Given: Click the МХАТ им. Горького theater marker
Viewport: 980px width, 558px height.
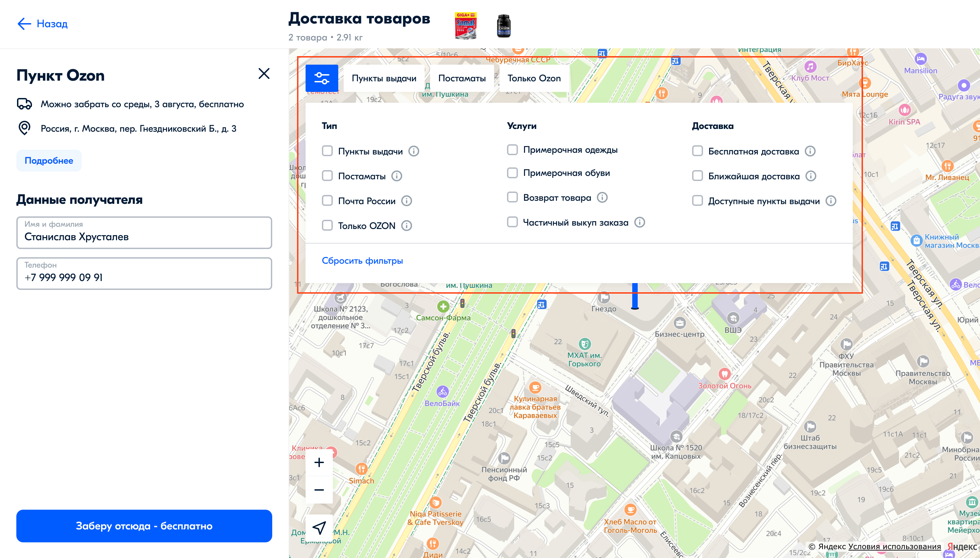Looking at the screenshot, I should 585,344.
